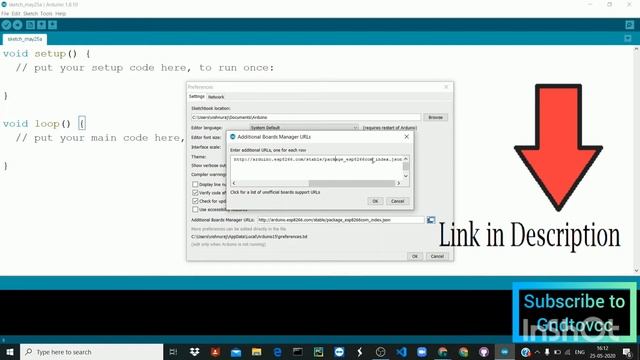Screen dimensions: 640x360
Task: Click Browse for sketchbook location
Action: coord(436,118)
